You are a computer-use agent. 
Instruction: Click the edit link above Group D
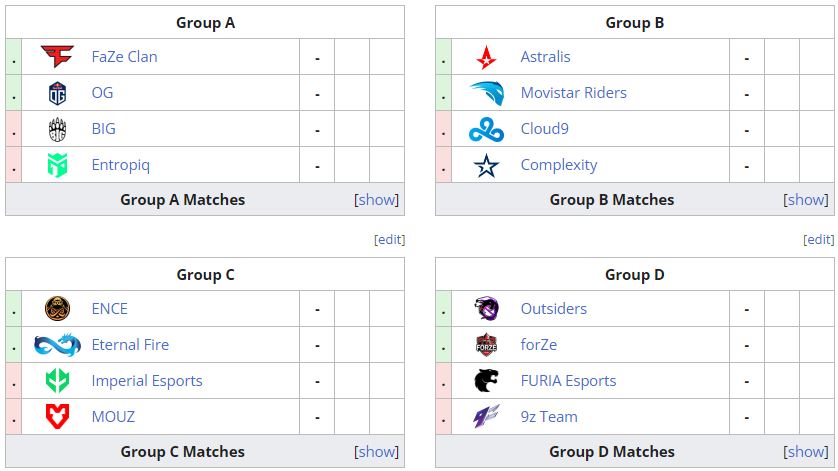click(x=819, y=240)
